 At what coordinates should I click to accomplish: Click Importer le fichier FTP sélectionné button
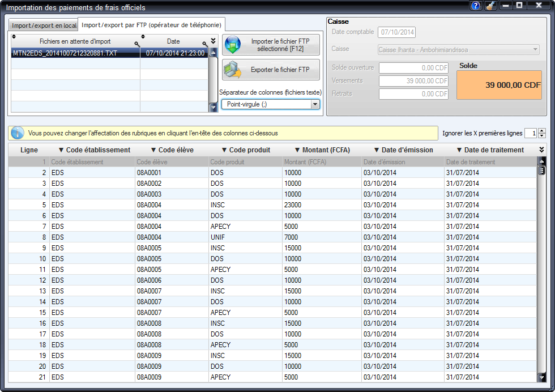pyautogui.click(x=271, y=45)
